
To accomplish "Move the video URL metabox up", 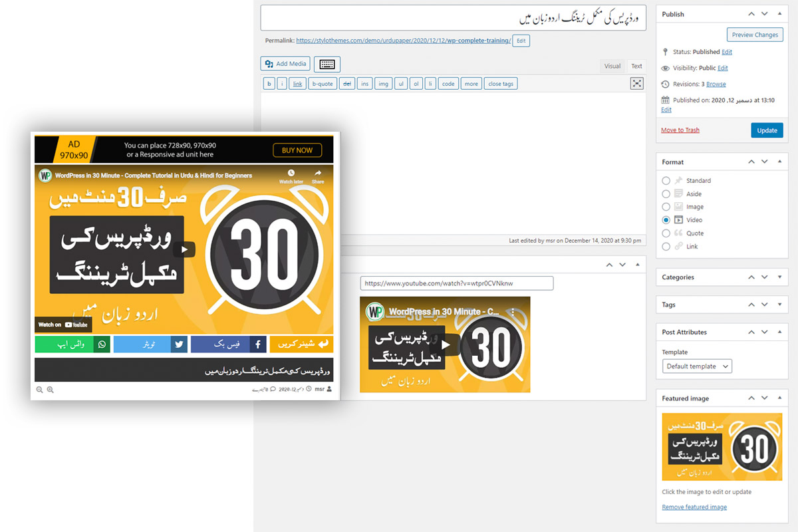I will [x=608, y=264].
